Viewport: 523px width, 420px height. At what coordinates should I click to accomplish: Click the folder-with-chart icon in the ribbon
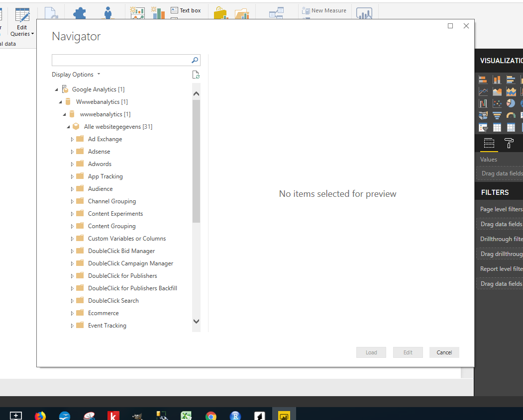tap(242, 13)
